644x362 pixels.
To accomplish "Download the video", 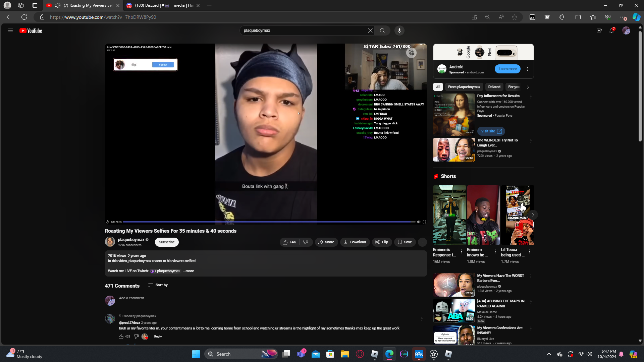I will tap(355, 242).
